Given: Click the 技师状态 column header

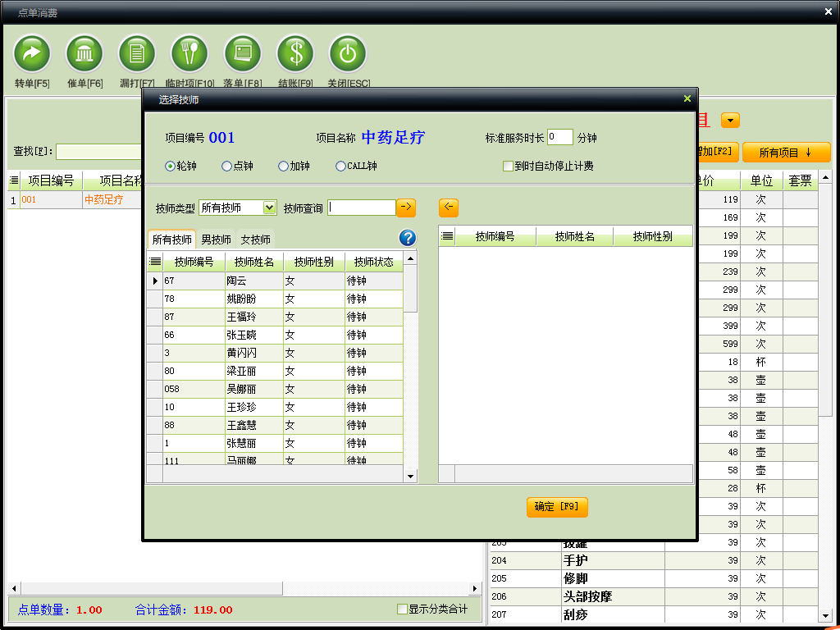Looking at the screenshot, I should click(x=374, y=262).
